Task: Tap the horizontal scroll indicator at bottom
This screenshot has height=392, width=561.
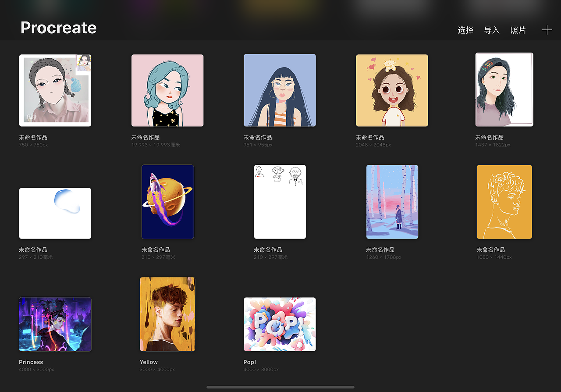Action: (280, 387)
